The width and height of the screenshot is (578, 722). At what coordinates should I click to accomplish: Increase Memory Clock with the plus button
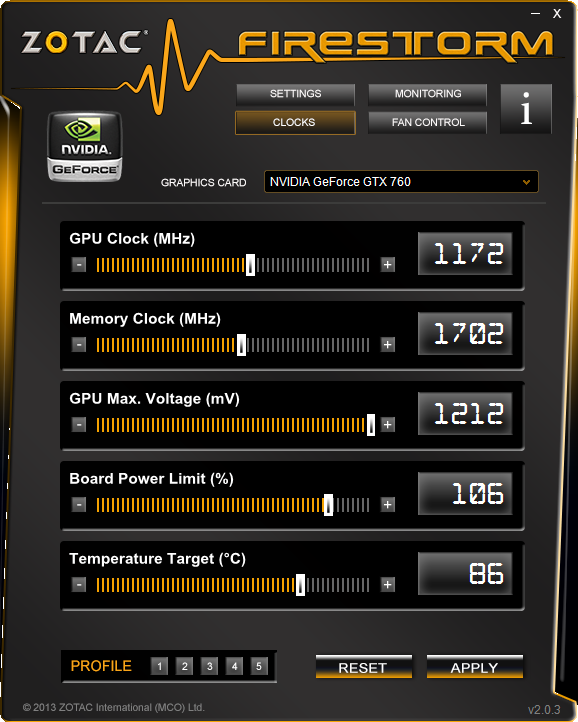click(x=388, y=344)
